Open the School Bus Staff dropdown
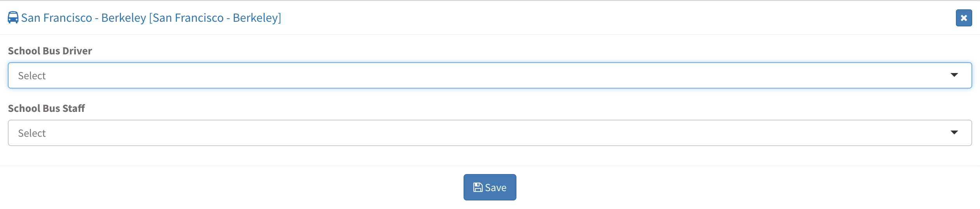980x209 pixels. 489,133
